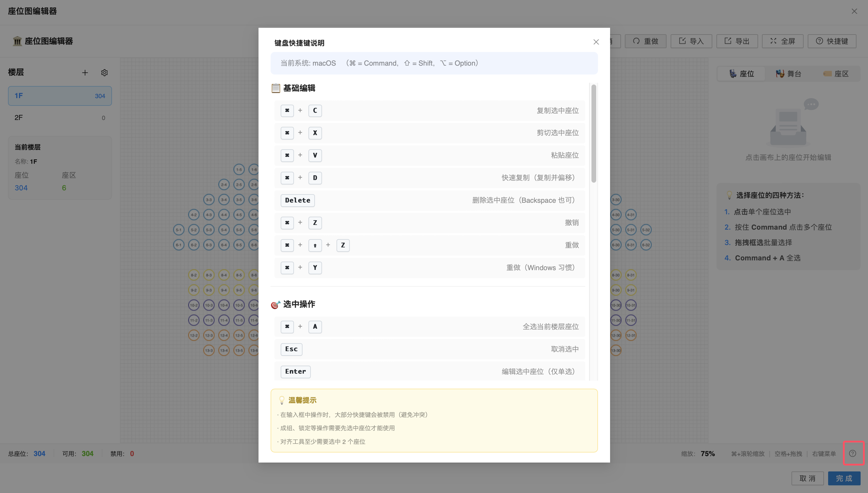Click the 导出 export button
This screenshot has width=868, height=493.
pos(737,41)
